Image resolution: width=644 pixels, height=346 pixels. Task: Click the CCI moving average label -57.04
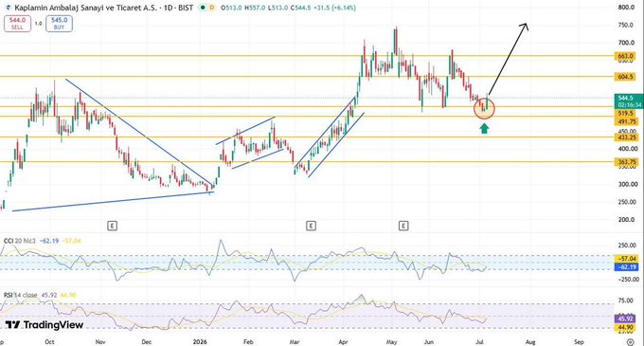click(626, 259)
